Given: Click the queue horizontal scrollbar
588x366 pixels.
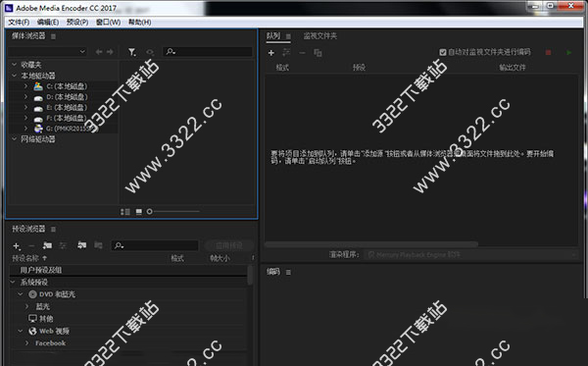Looking at the screenshot, I should [371, 244].
